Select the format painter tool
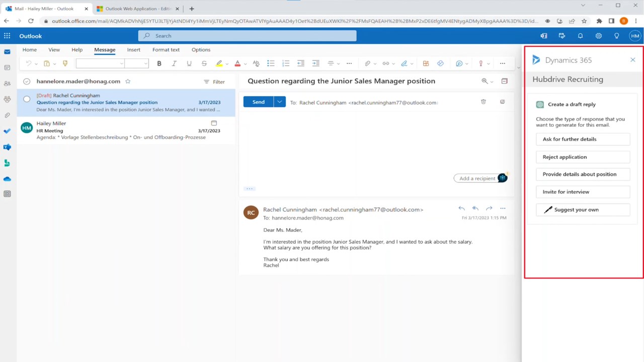Image resolution: width=644 pixels, height=362 pixels. [65, 63]
